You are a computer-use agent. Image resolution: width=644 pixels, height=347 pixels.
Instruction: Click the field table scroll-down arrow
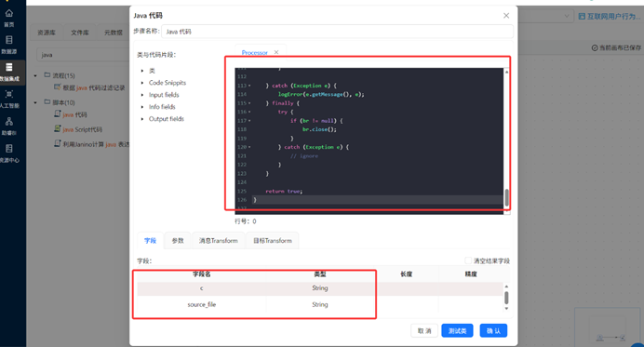point(506,309)
